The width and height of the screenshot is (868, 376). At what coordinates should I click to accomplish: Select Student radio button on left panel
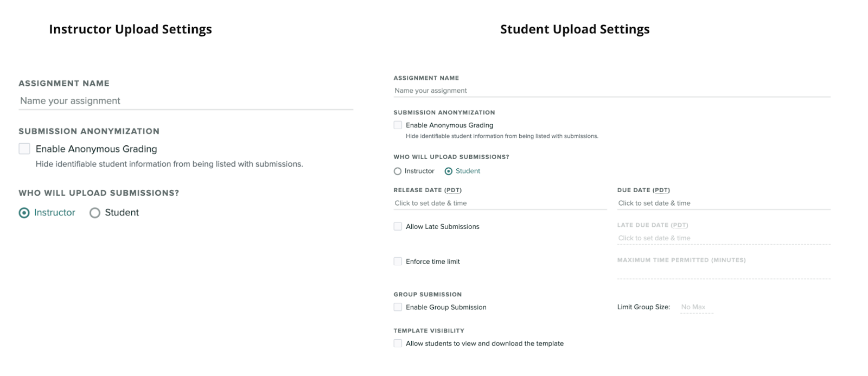click(95, 213)
